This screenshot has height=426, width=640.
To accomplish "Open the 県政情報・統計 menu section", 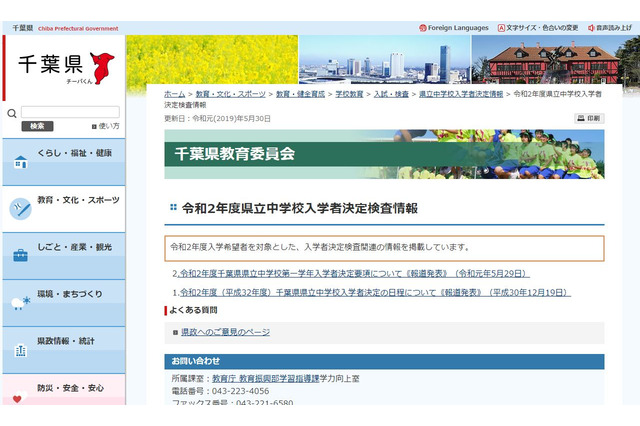I will (64, 350).
